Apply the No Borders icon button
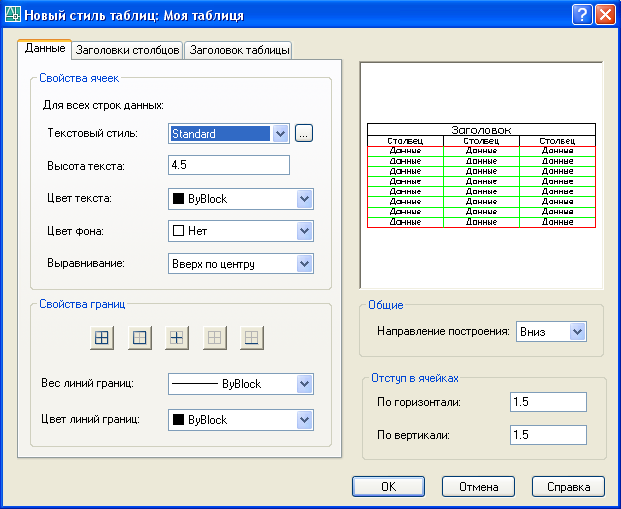The width and height of the screenshot is (621, 509). pyautogui.click(x=214, y=338)
